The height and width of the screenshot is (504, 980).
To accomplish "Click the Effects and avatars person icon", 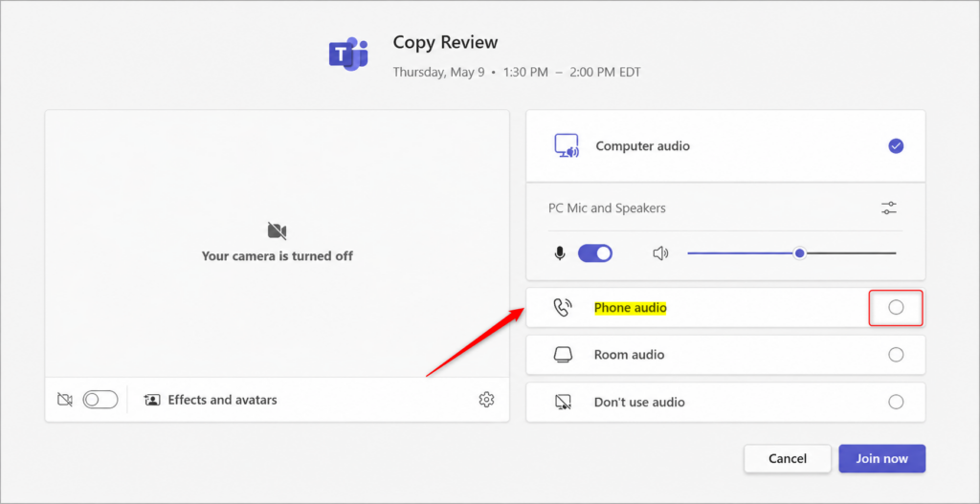I will 152,400.
